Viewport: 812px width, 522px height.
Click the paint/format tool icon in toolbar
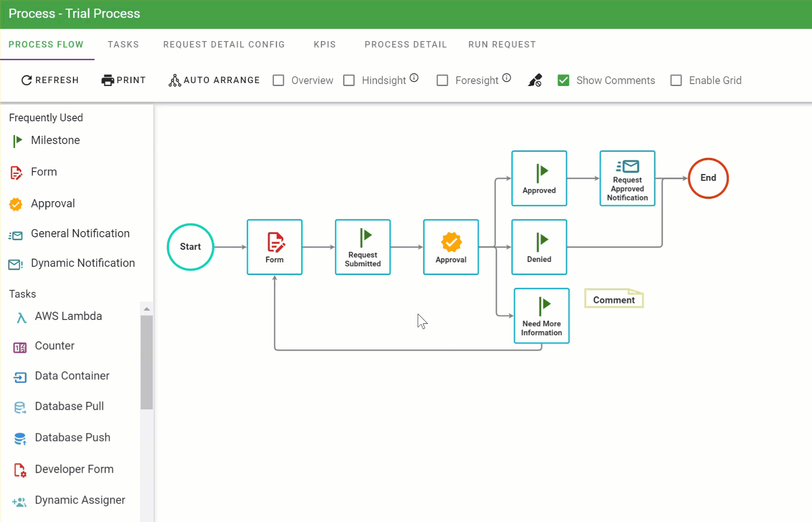pyautogui.click(x=535, y=80)
